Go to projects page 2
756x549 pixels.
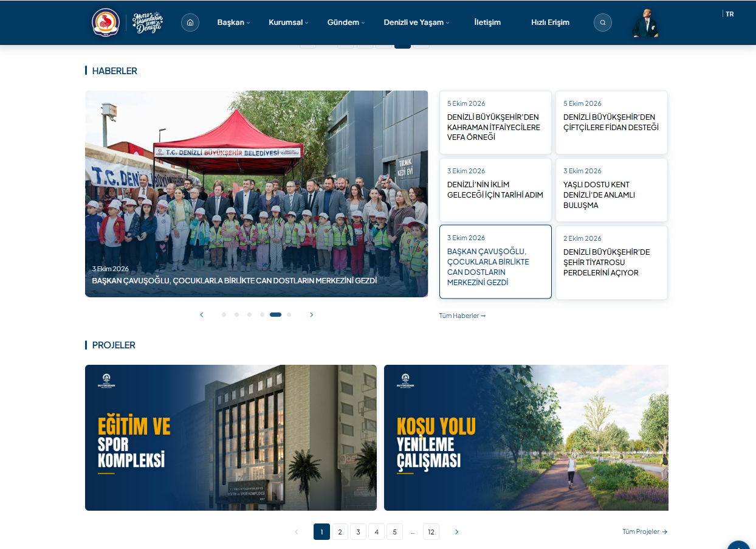pyautogui.click(x=340, y=532)
